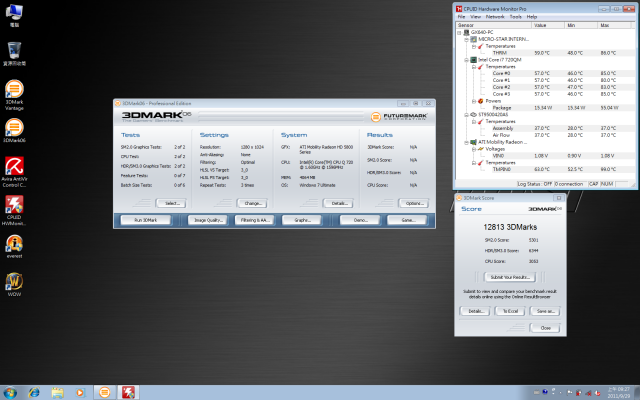Collapse the Intel Core i7 720QM node
The width and height of the screenshot is (640, 400).
pyautogui.click(x=466, y=60)
